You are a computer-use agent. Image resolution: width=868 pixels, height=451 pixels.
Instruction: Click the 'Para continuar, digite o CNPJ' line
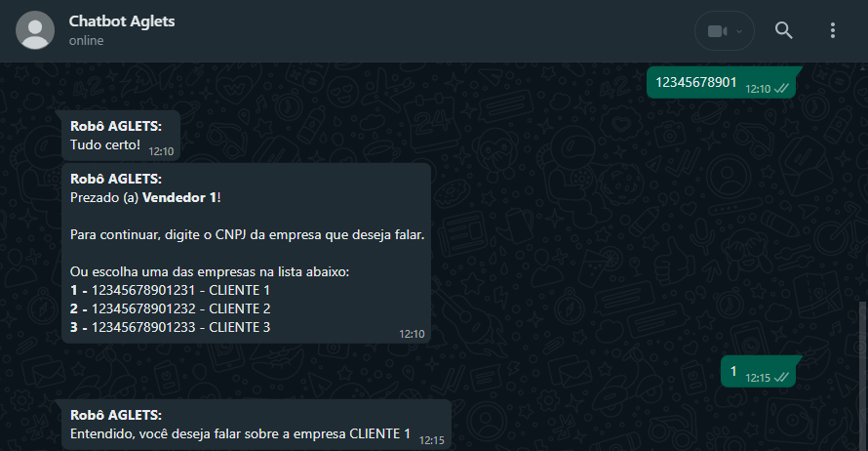tap(247, 235)
